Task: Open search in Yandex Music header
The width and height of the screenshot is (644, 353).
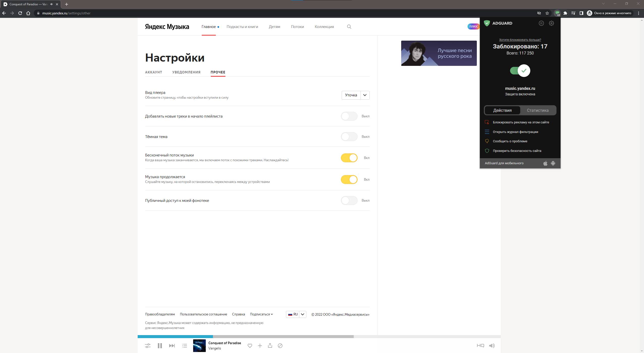Action: pyautogui.click(x=349, y=26)
